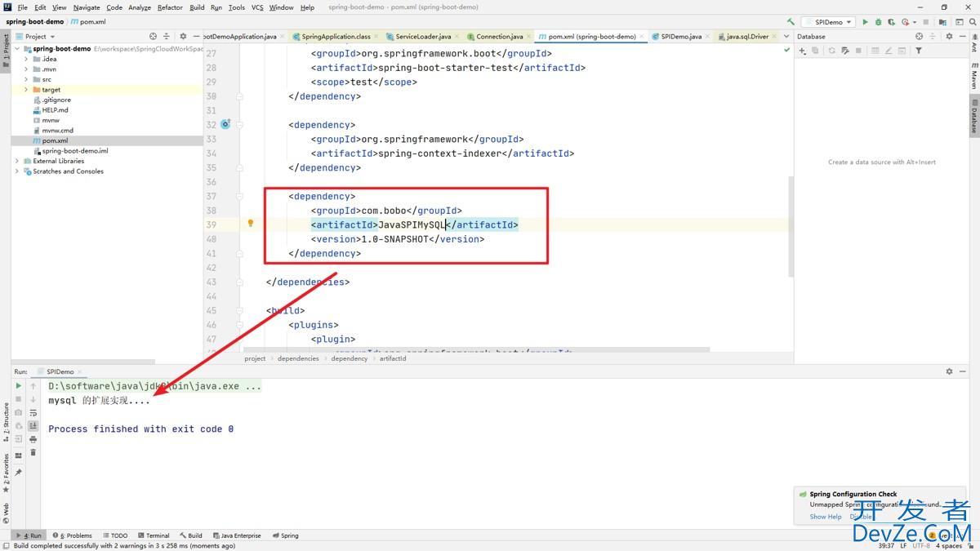Click the add data source plus icon
The image size is (980, 551).
(x=802, y=51)
